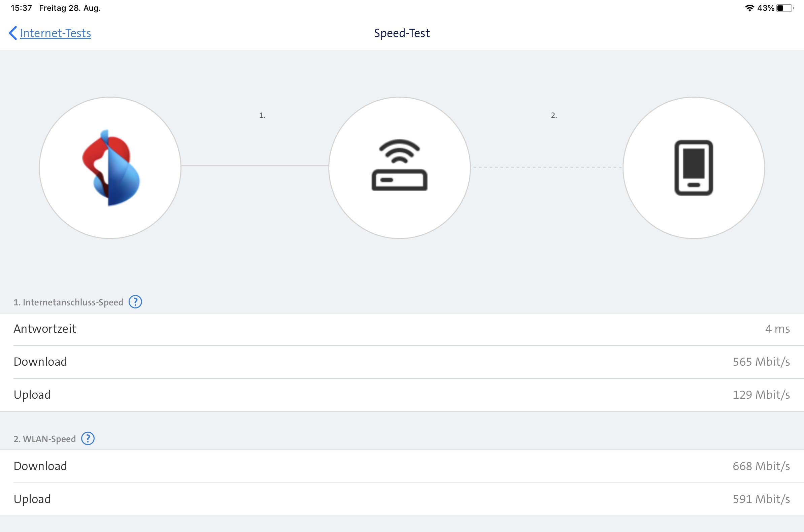
Task: Select the Antwortzeit row
Action: coord(402,329)
